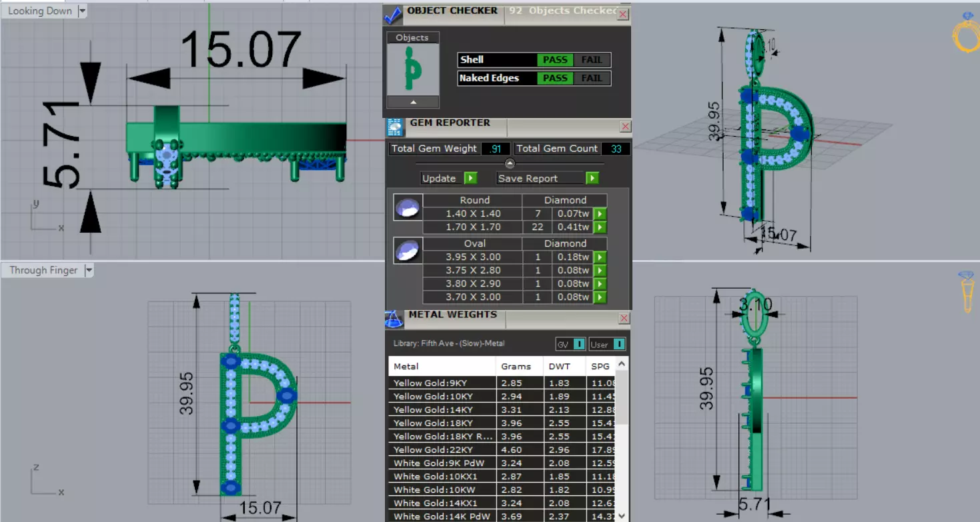This screenshot has height=522, width=980.
Task: Click the Gem Reporter panel icon
Action: pyautogui.click(x=395, y=127)
